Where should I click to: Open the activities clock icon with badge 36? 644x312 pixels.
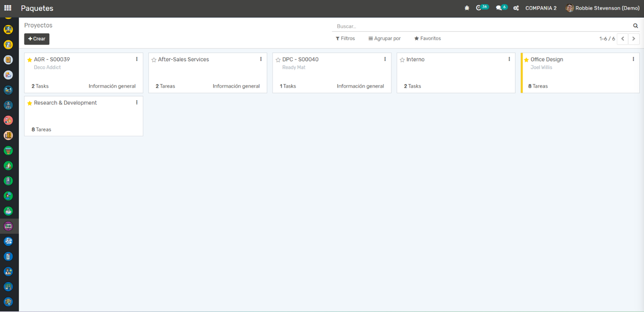[479, 8]
